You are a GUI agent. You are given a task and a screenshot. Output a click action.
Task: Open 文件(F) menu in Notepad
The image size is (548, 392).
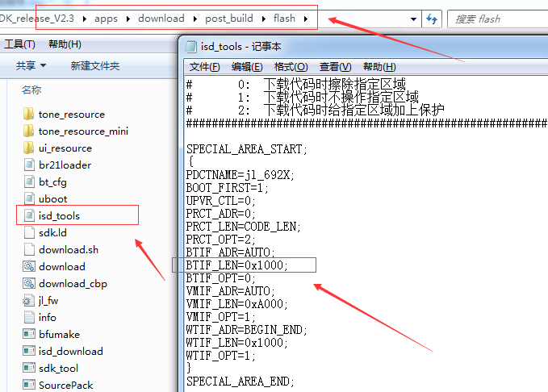click(x=204, y=67)
